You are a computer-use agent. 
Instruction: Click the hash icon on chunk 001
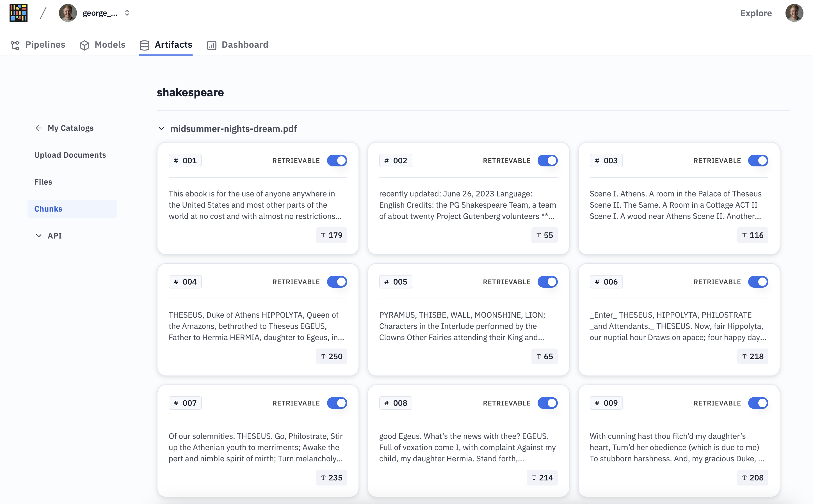point(176,161)
